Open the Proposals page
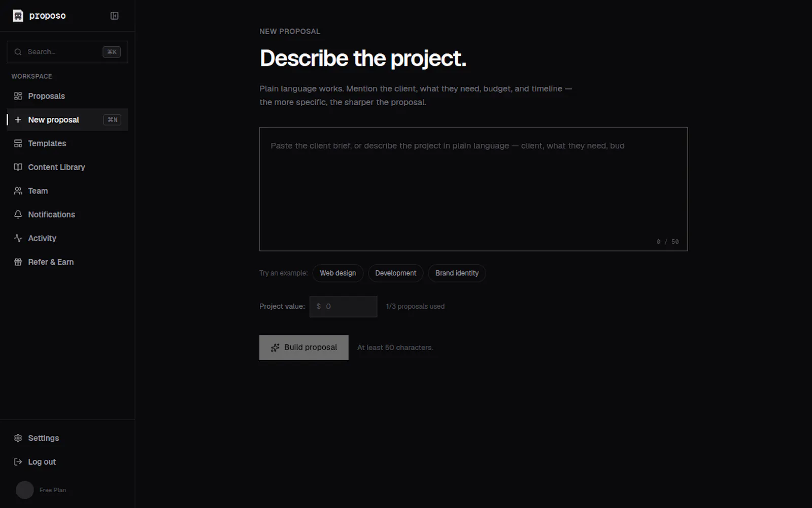 tap(67, 96)
